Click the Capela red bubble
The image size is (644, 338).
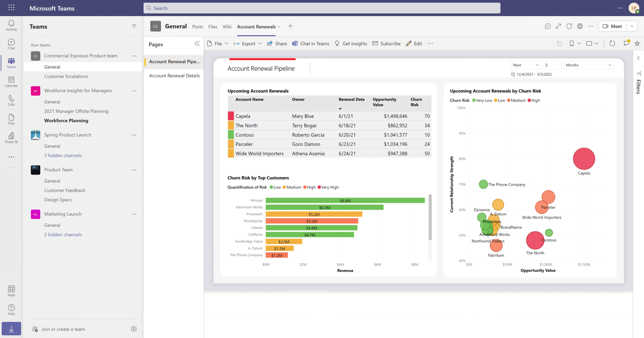coord(584,158)
